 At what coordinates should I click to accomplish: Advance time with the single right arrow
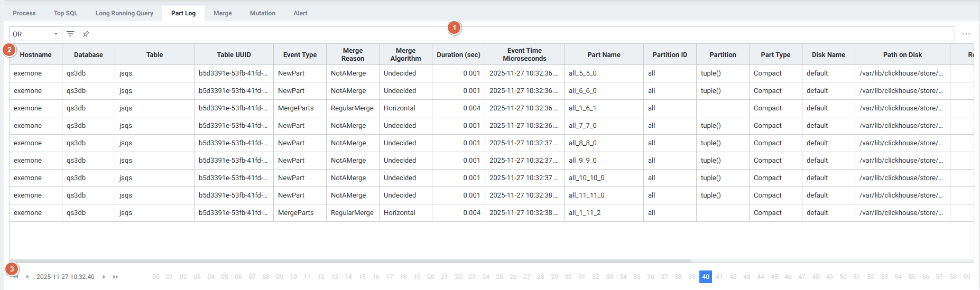(x=104, y=277)
